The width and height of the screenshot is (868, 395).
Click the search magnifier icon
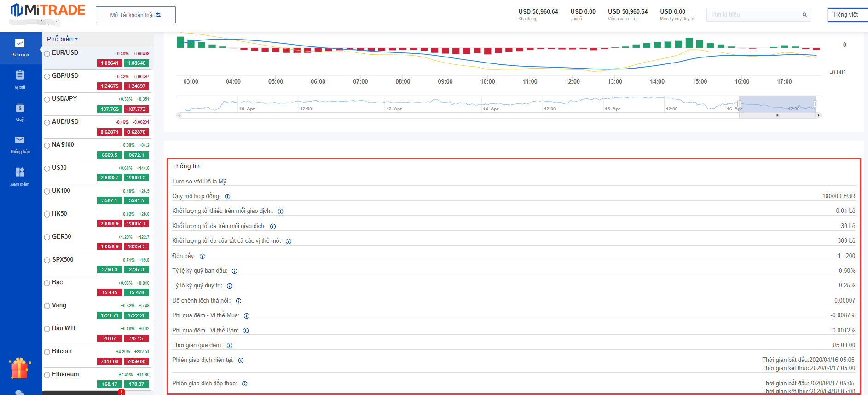pos(804,15)
